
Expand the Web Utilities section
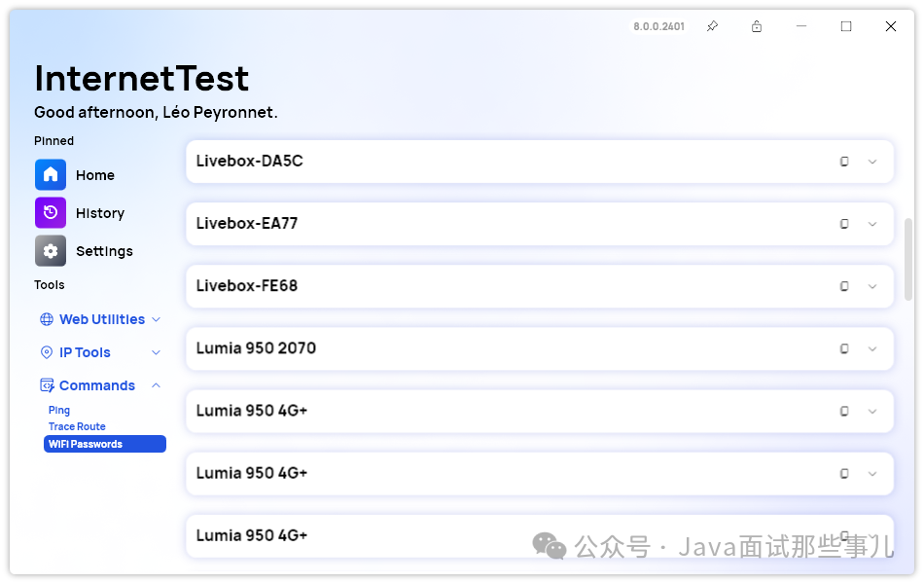click(x=100, y=319)
